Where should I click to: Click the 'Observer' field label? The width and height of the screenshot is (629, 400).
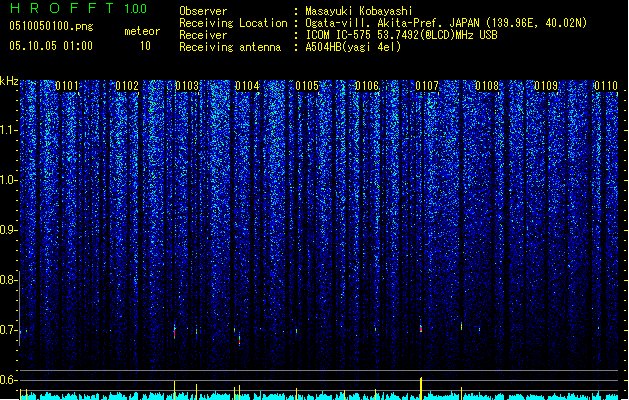point(203,11)
